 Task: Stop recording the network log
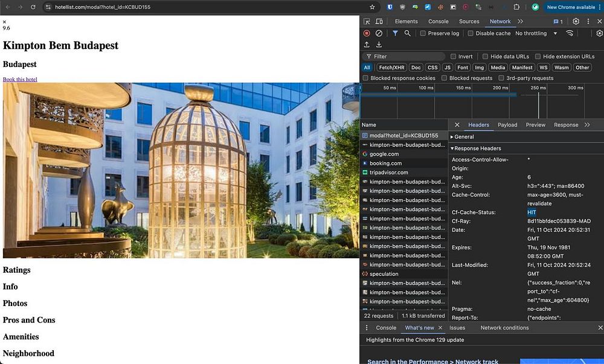click(x=367, y=33)
